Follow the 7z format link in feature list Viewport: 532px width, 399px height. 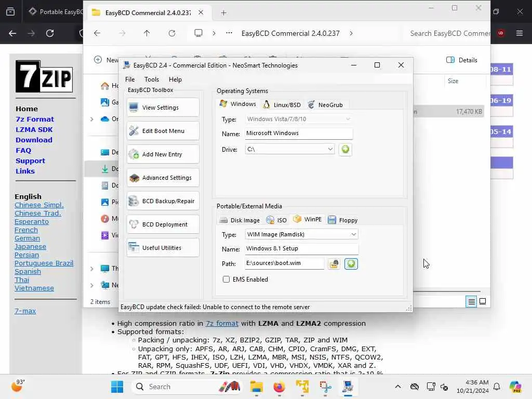(x=222, y=323)
